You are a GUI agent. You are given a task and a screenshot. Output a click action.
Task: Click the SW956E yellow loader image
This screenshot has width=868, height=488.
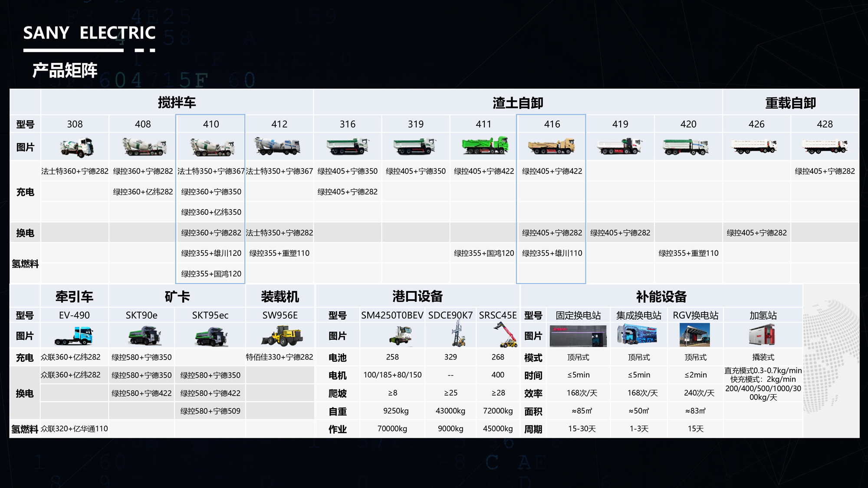click(x=282, y=336)
